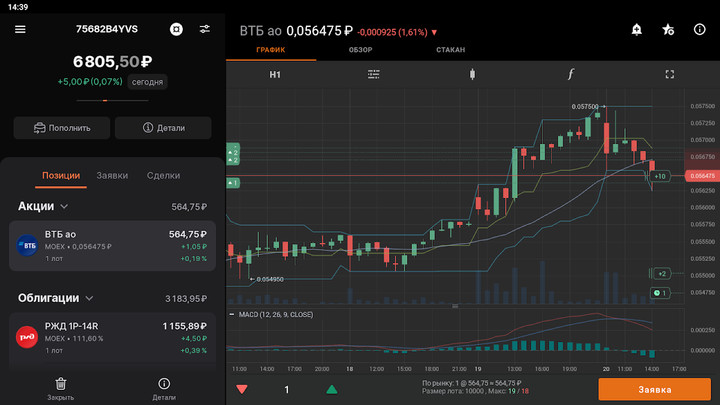Image resolution: width=720 pixels, height=405 pixels.
Task: Click the price alert bell icon
Action: pyautogui.click(x=636, y=30)
